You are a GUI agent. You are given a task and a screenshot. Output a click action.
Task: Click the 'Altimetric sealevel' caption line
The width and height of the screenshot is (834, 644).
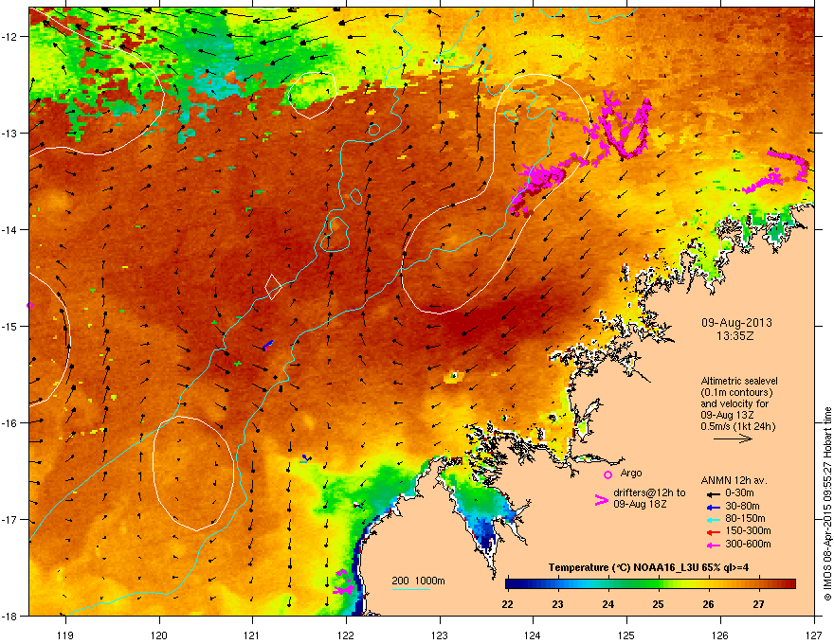click(x=739, y=381)
